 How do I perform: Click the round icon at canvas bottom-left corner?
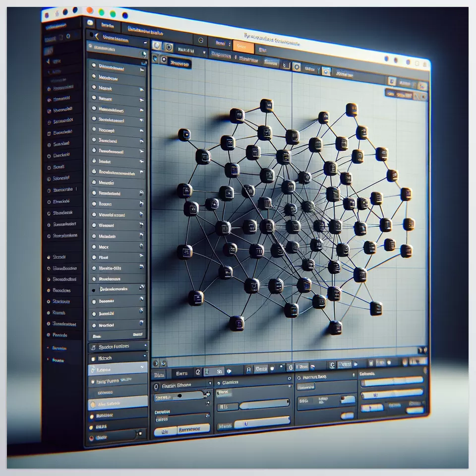click(x=156, y=363)
